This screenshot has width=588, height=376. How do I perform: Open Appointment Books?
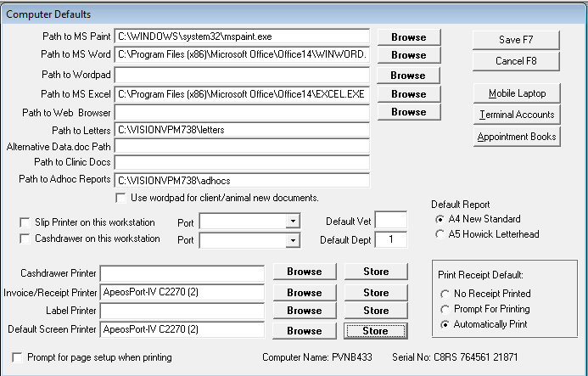pyautogui.click(x=517, y=137)
